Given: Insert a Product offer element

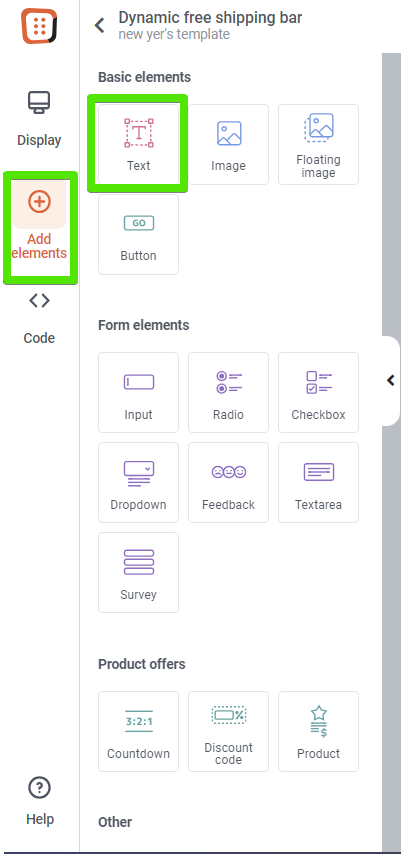Looking at the screenshot, I should pos(319,732).
